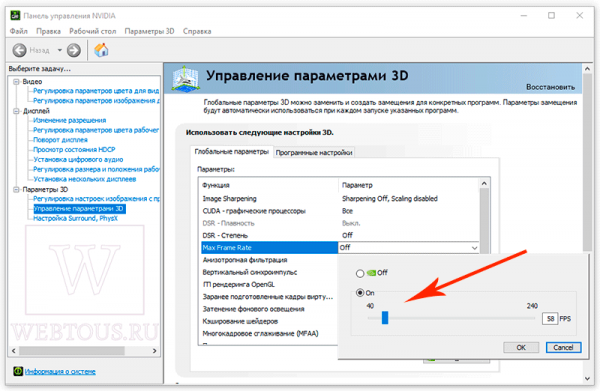The height and width of the screenshot is (391, 600).
Task: Open Регулировка настроек изображения с просмотром task
Action: tap(96, 199)
